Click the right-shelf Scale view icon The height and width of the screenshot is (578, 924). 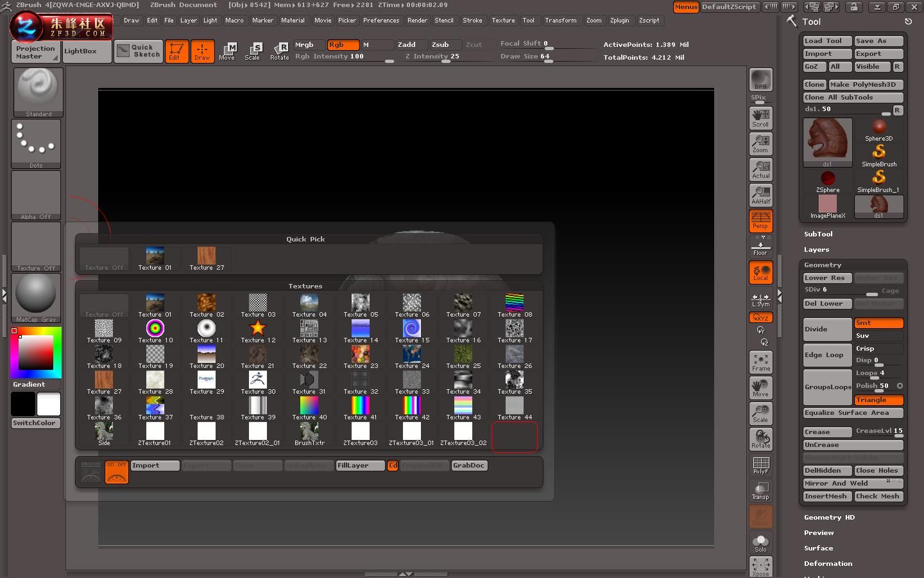tap(760, 414)
